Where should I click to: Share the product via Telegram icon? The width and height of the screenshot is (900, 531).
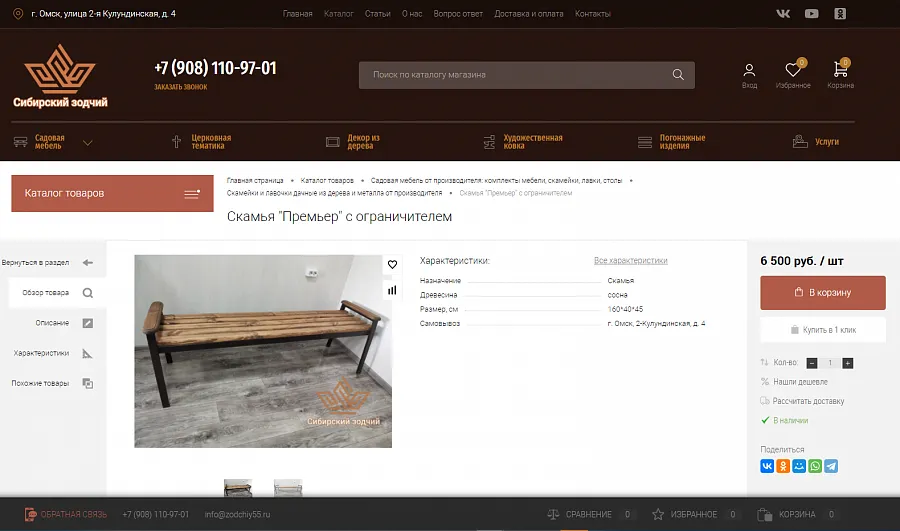pos(831,466)
